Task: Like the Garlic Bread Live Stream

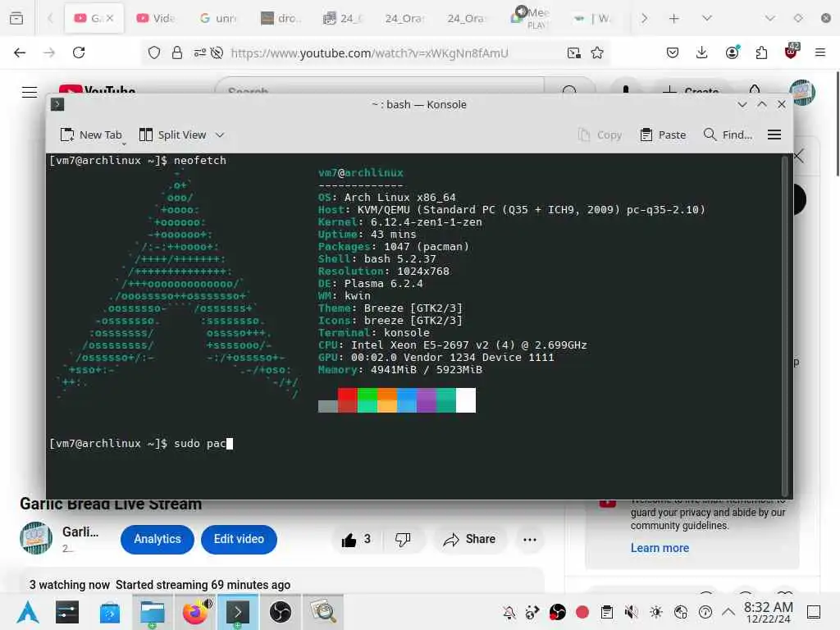Action: point(356,540)
